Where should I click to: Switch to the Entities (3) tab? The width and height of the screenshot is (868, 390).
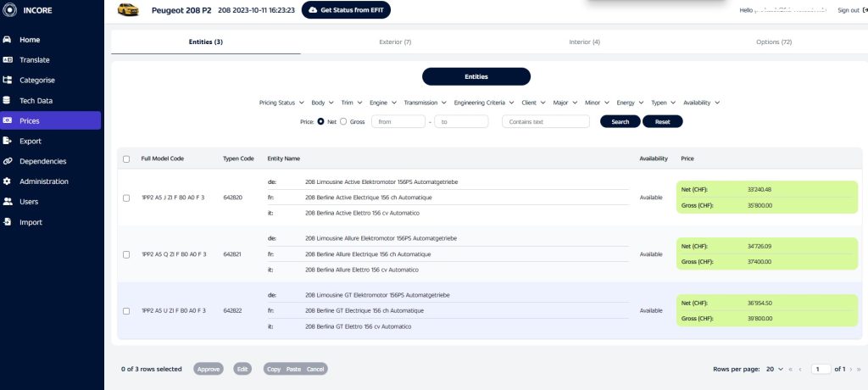click(206, 42)
